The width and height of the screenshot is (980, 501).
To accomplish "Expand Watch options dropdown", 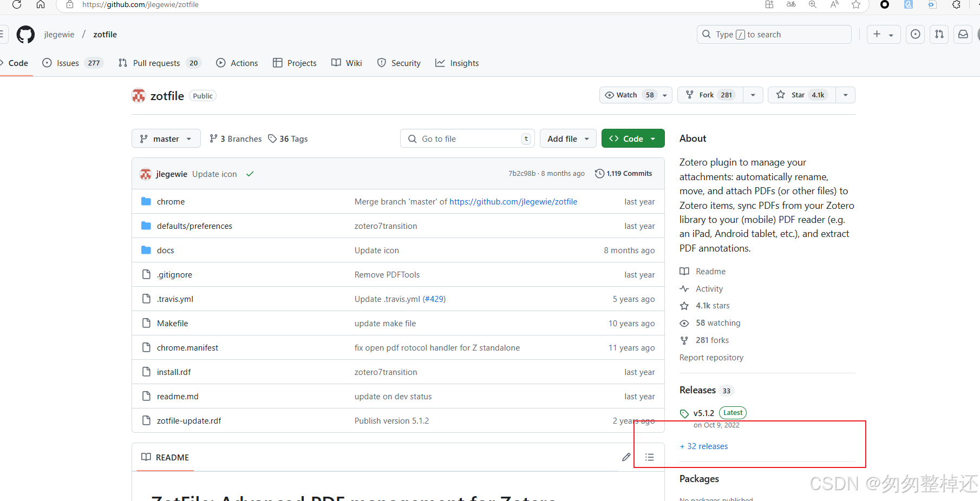I will pos(665,95).
